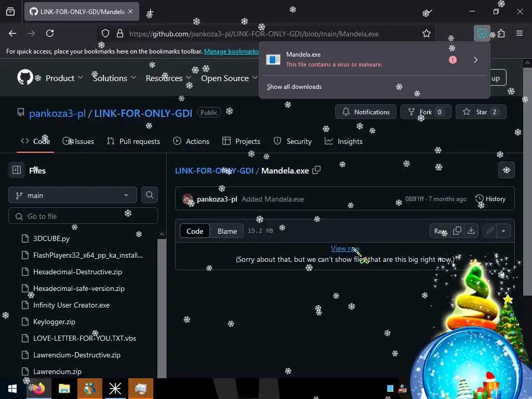This screenshot has height=399, width=532.
Task: Open the Actions tab
Action: point(191,141)
